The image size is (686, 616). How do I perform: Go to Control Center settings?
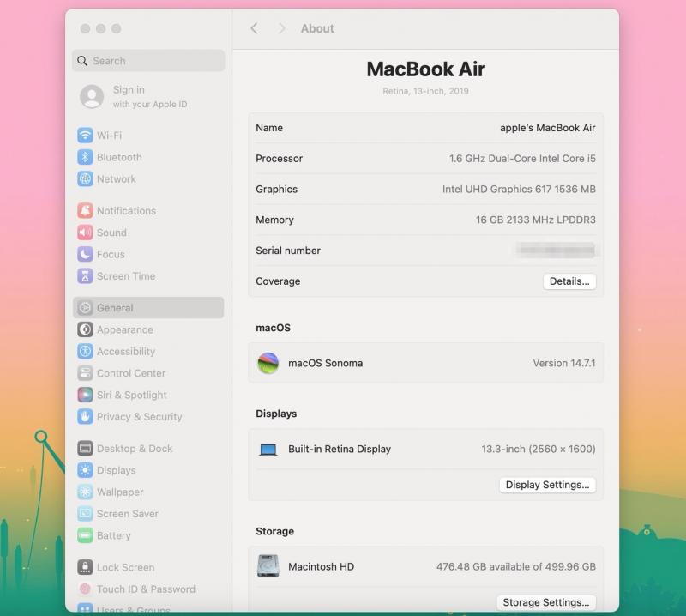[121, 373]
